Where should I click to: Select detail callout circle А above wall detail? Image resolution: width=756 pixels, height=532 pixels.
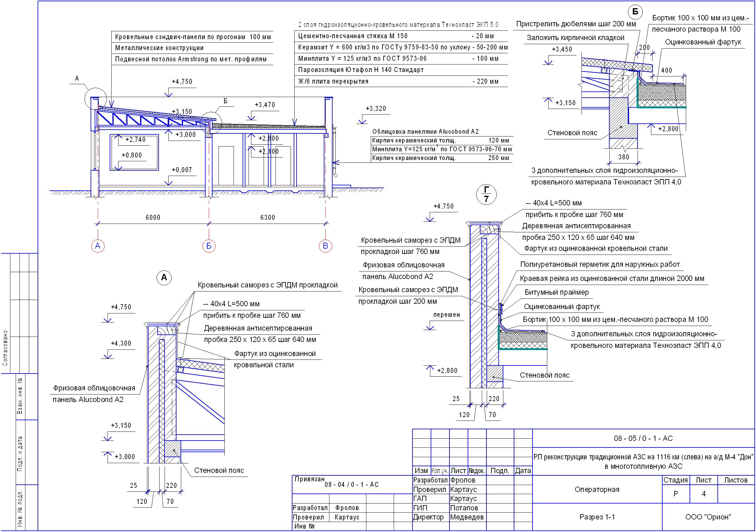(x=164, y=278)
